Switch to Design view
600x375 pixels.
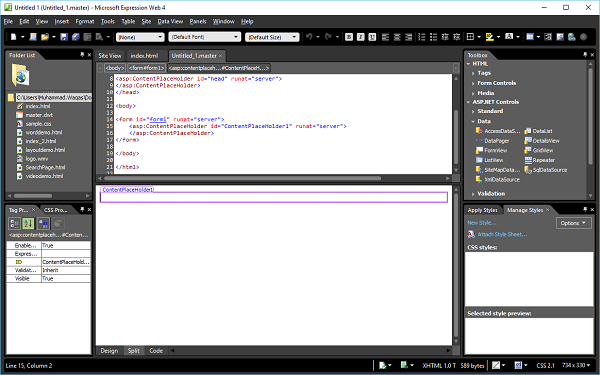pyautogui.click(x=109, y=351)
